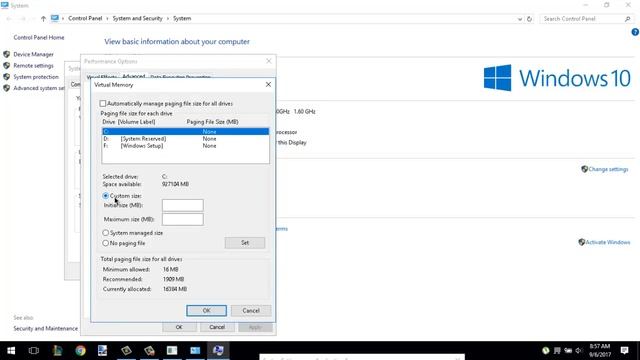Open Control Panel Home link
Viewport: 640px width, 360px height.
(x=39, y=38)
